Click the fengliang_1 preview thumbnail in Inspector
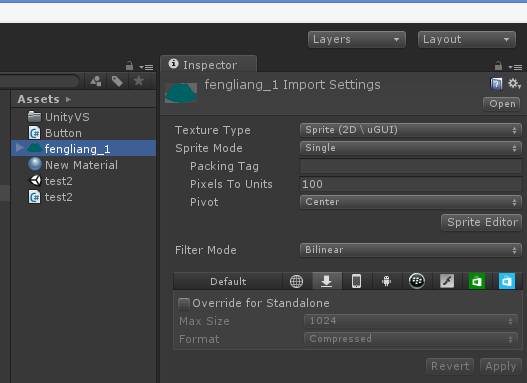 pyautogui.click(x=181, y=93)
